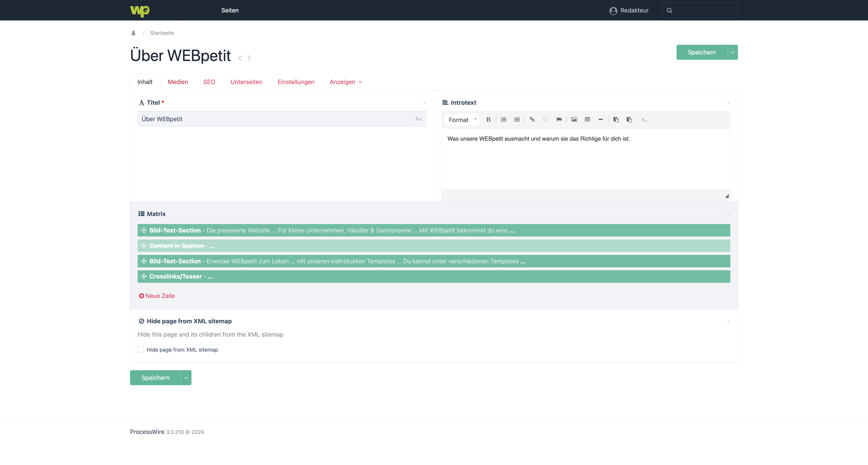This screenshot has height=465, width=868.
Task: Click the search magnifier icon
Action: point(670,11)
